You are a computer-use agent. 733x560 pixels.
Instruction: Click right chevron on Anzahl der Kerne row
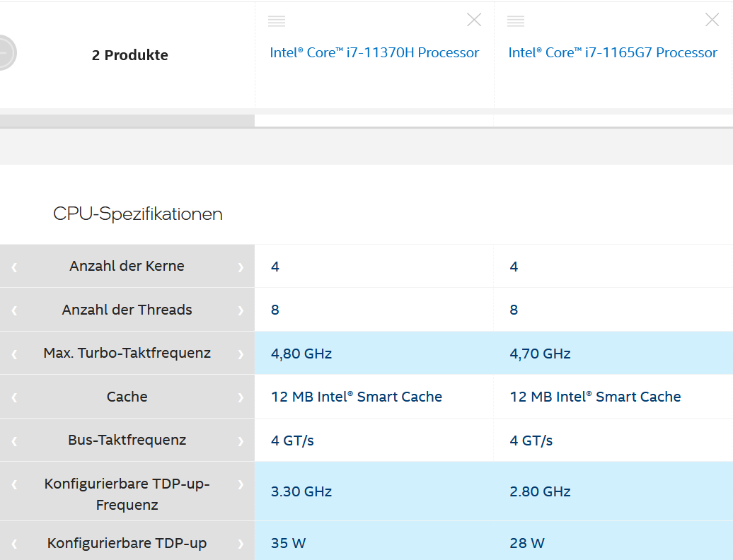click(x=241, y=267)
